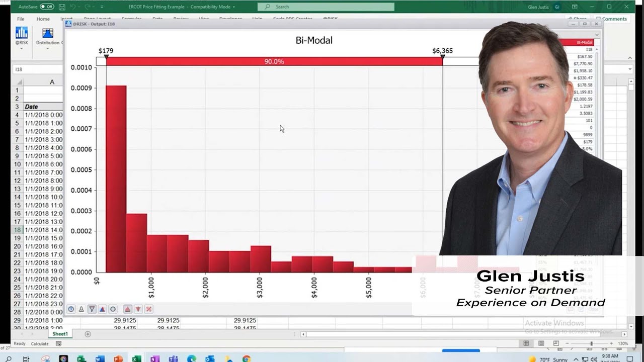Click the red up-triangle icon in the graph toolbar
The height and width of the screenshot is (362, 644).
[x=127, y=309]
